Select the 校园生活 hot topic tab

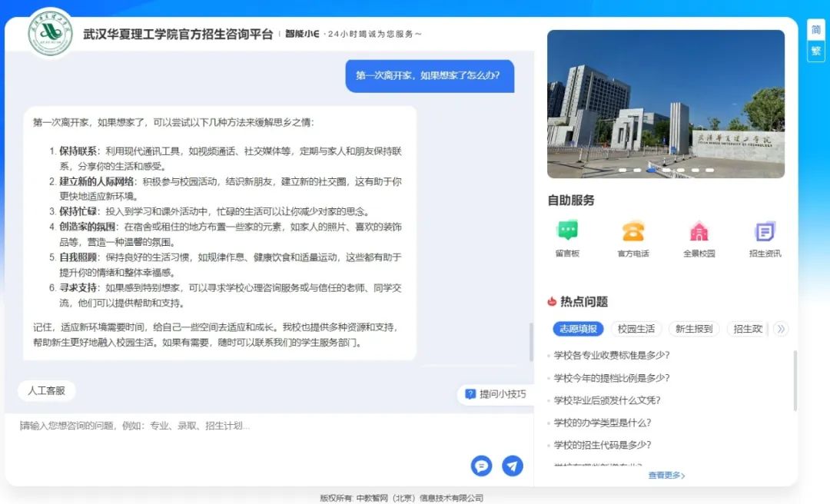636,329
